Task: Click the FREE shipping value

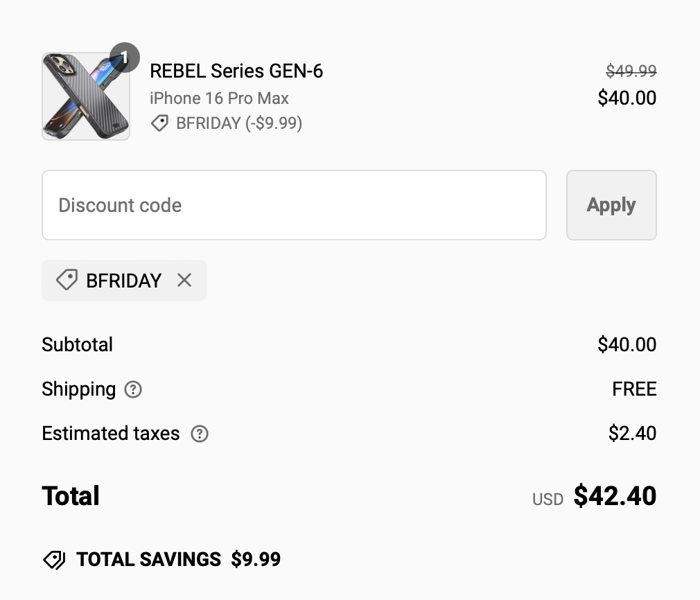Action: pyautogui.click(x=634, y=389)
